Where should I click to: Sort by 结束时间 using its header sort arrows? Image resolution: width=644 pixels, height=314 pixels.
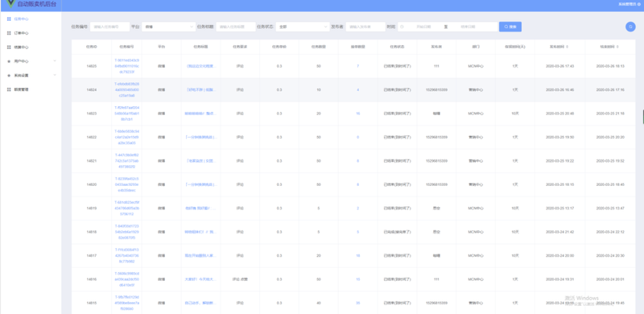tap(617, 47)
